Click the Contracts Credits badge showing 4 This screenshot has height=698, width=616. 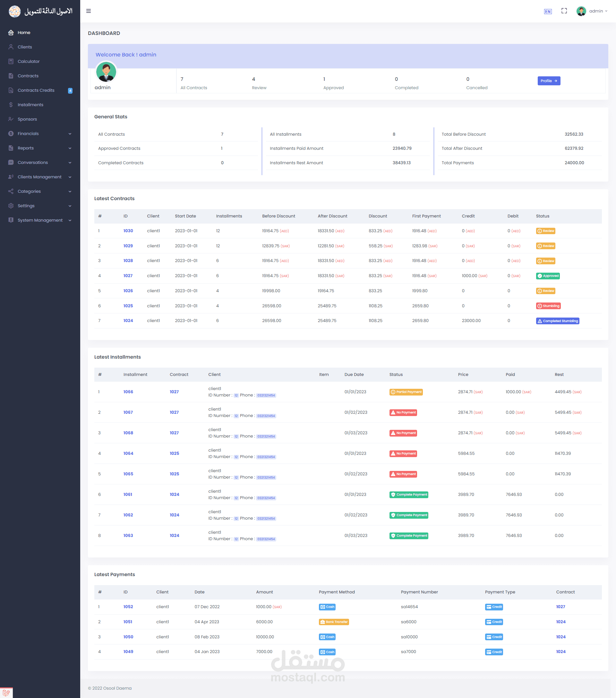70,90
